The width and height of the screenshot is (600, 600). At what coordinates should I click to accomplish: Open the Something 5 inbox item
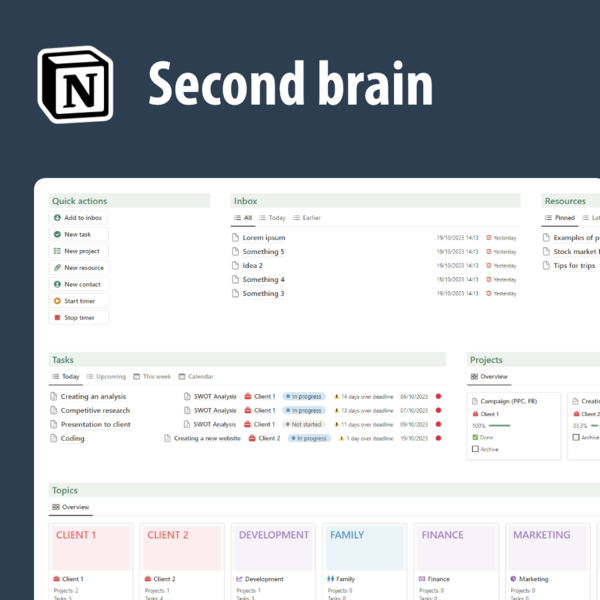[263, 251]
